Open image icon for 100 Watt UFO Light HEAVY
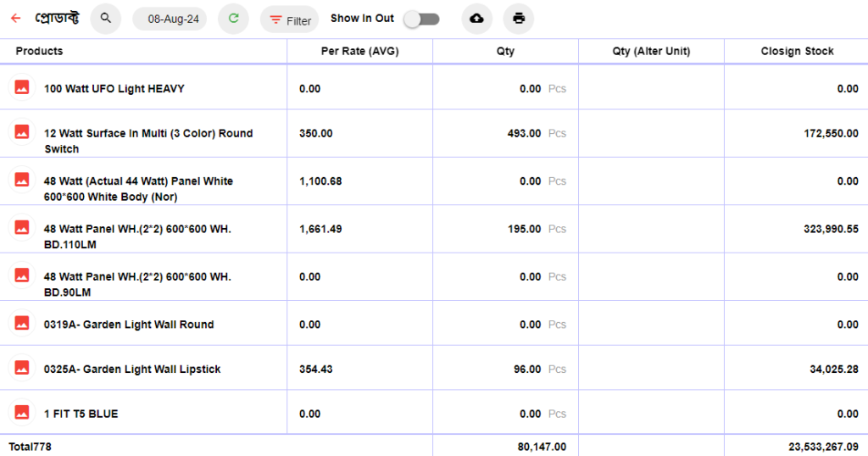The height and width of the screenshot is (456, 868). pos(21,87)
